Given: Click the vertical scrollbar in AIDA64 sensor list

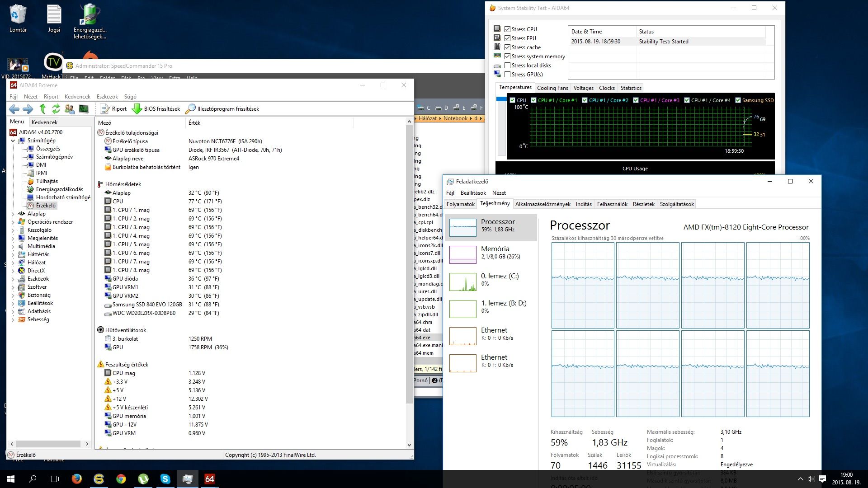Looking at the screenshot, I should pyautogui.click(x=409, y=264).
